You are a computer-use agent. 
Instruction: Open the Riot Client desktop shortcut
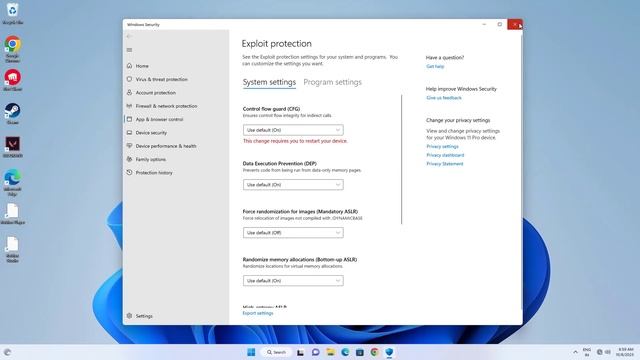coord(13,80)
